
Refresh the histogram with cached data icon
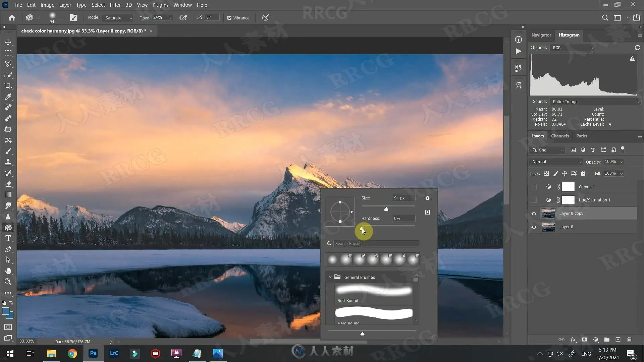click(637, 48)
